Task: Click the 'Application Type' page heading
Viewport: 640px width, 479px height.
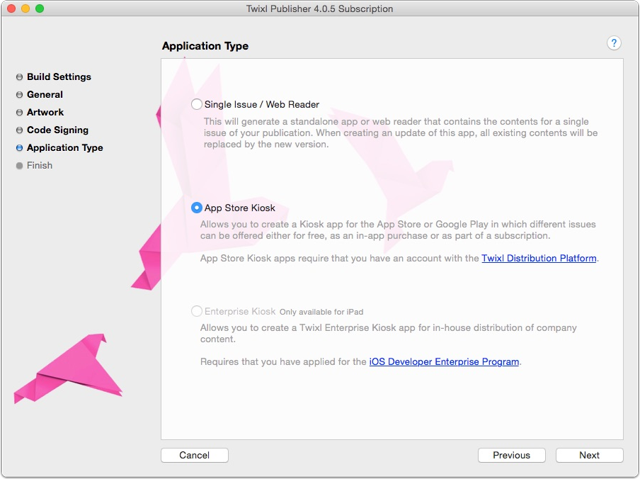Action: [x=205, y=46]
